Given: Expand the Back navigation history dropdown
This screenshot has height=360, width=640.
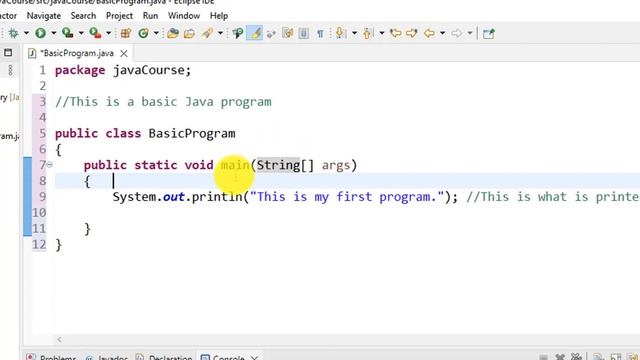Looking at the screenshot, I should [x=442, y=33].
